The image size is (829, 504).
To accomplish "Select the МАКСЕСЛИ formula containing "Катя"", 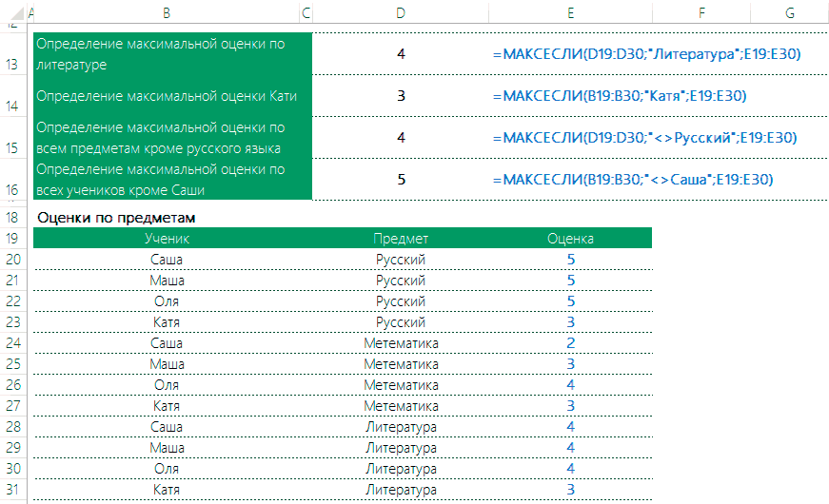I will [619, 95].
